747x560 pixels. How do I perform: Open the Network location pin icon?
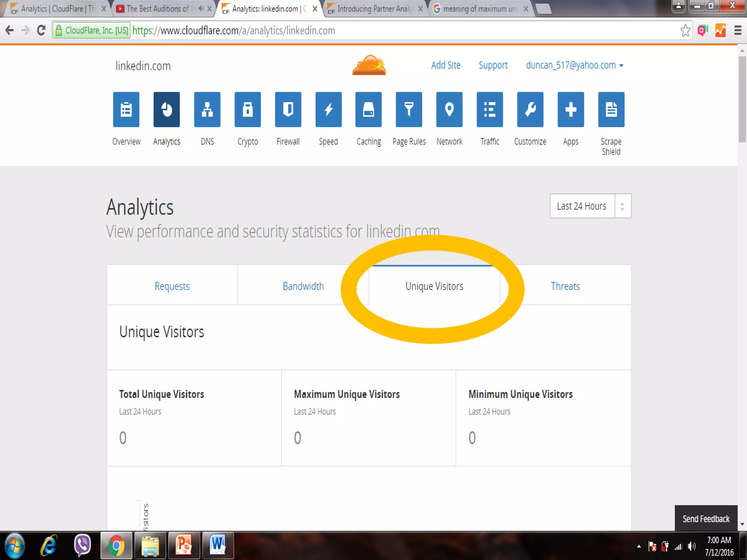click(x=449, y=109)
